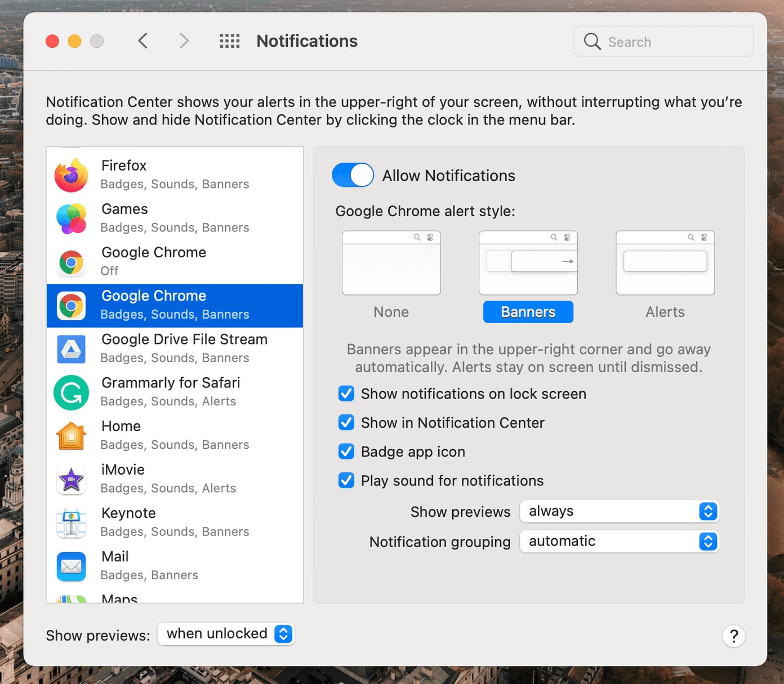Click the Google Drive File Stream icon
The image size is (784, 684).
71,349
